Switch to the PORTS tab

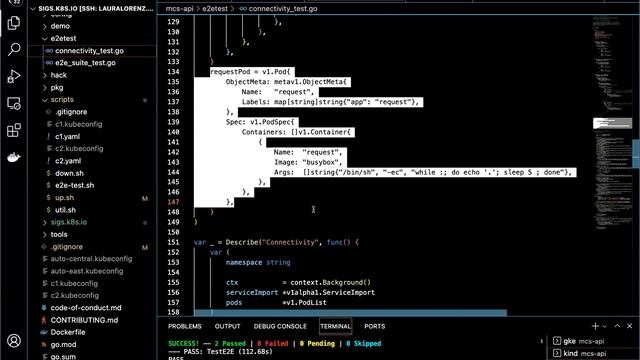(x=374, y=326)
